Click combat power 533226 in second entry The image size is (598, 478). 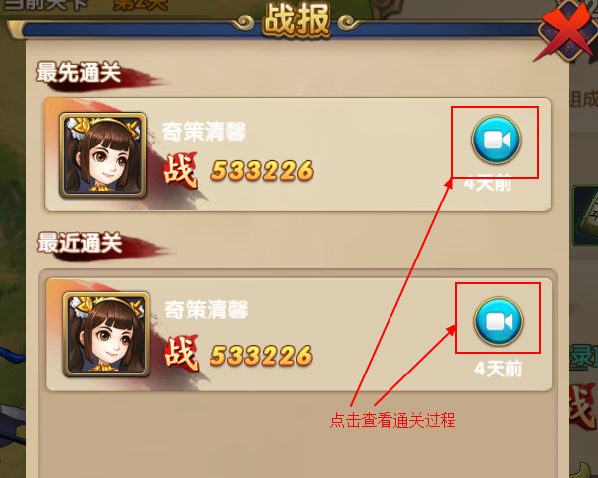(262, 355)
